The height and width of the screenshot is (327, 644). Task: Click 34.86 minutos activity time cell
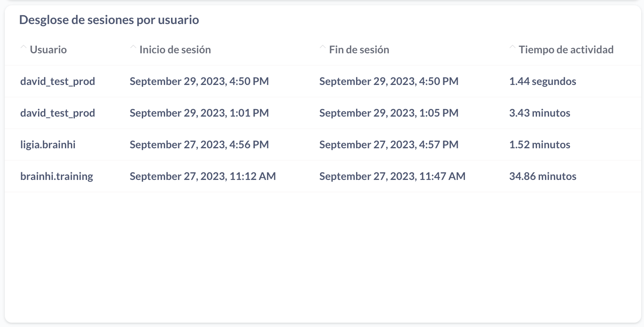point(543,176)
